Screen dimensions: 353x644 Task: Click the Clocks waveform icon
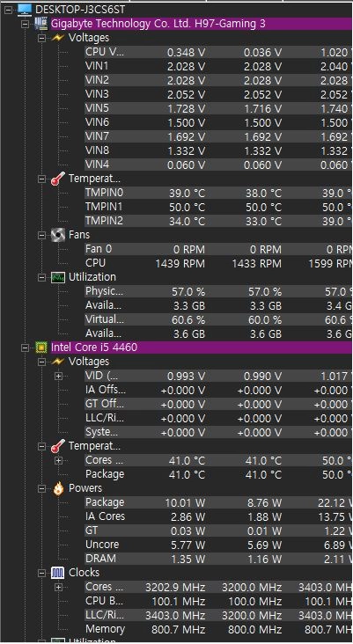click(58, 573)
